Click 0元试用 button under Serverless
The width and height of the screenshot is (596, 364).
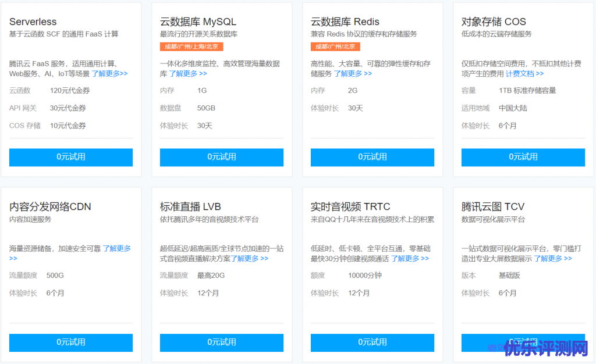click(x=71, y=157)
